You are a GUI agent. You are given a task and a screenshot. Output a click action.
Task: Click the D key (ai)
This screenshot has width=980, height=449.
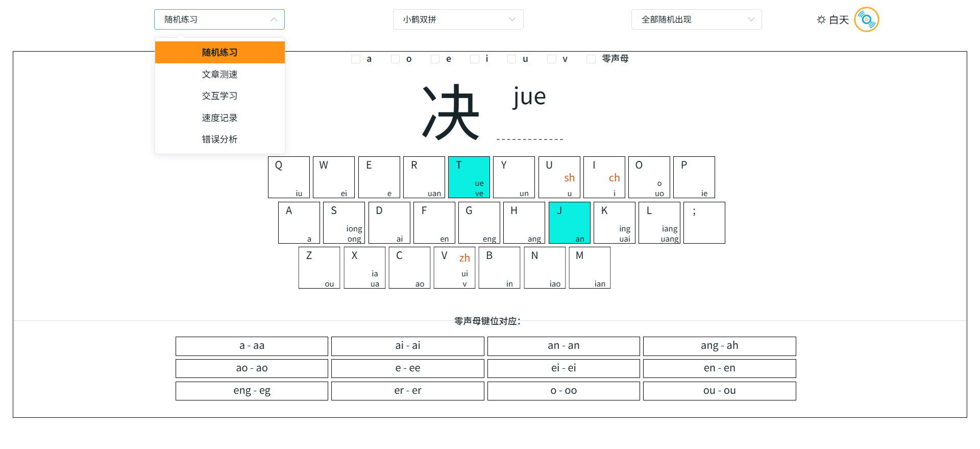point(389,223)
